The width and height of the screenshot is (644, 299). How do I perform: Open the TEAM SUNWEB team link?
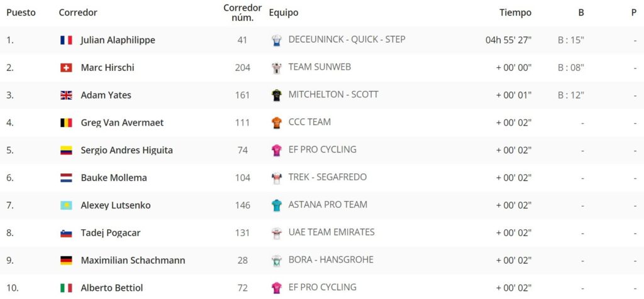tap(319, 67)
